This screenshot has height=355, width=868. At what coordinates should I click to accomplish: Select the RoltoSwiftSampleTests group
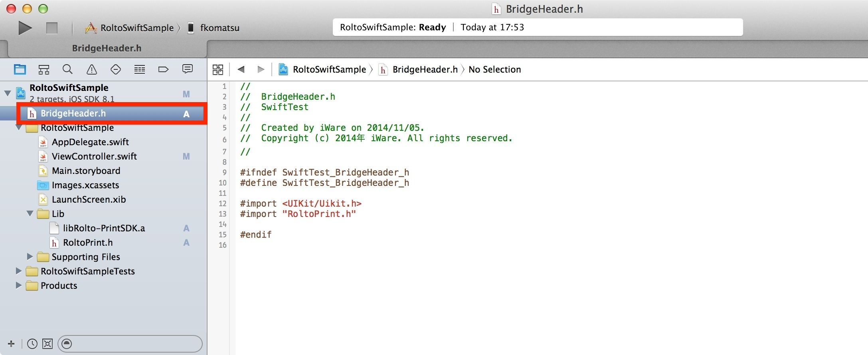88,271
